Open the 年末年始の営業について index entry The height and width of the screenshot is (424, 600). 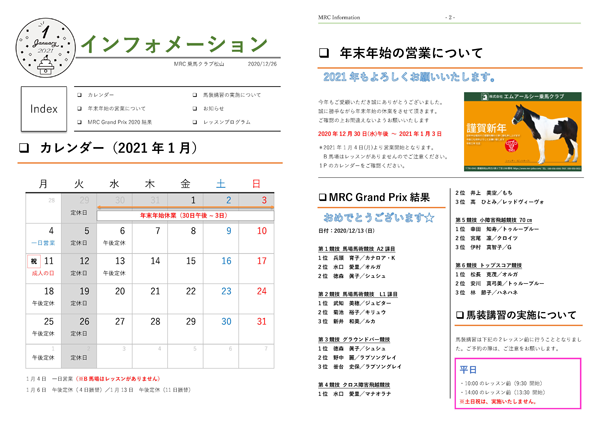(x=116, y=109)
